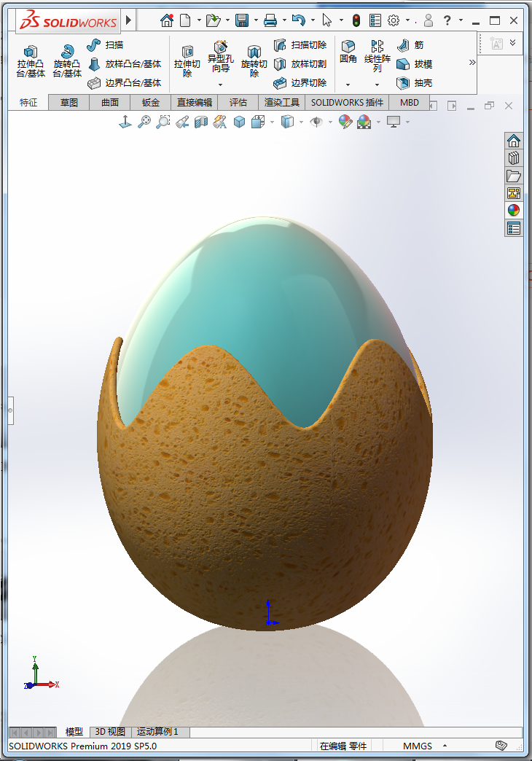Undo the last action
This screenshot has width=532, height=761.
pos(299,20)
